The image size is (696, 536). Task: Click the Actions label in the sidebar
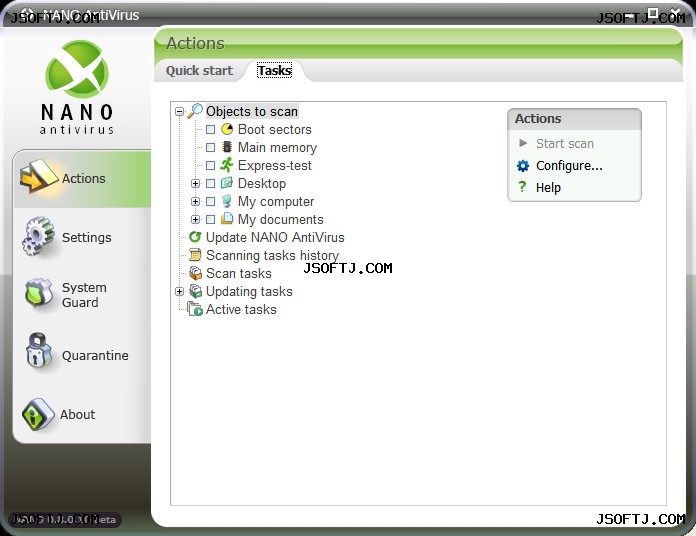tap(83, 178)
